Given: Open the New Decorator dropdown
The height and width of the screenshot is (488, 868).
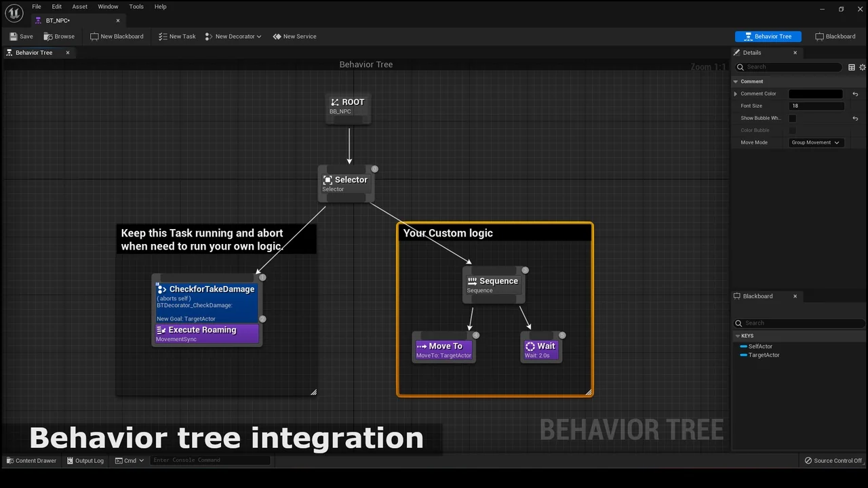Looking at the screenshot, I should [233, 37].
